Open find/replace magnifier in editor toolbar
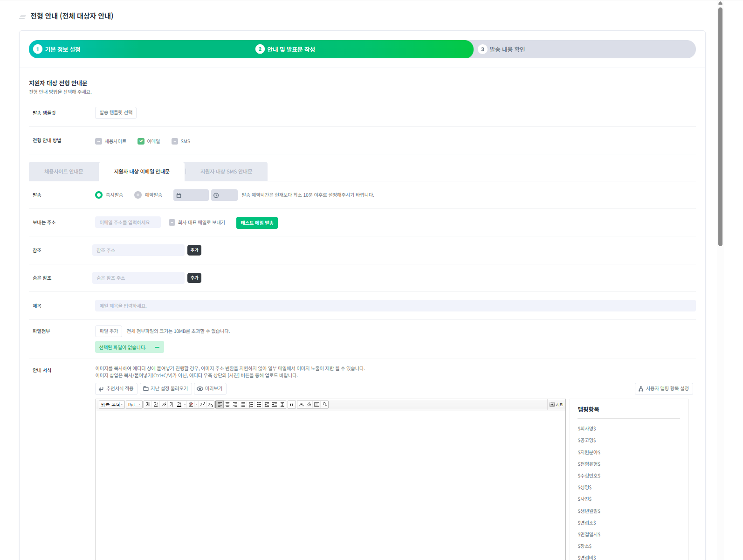Image resolution: width=743 pixels, height=560 pixels. point(325,405)
